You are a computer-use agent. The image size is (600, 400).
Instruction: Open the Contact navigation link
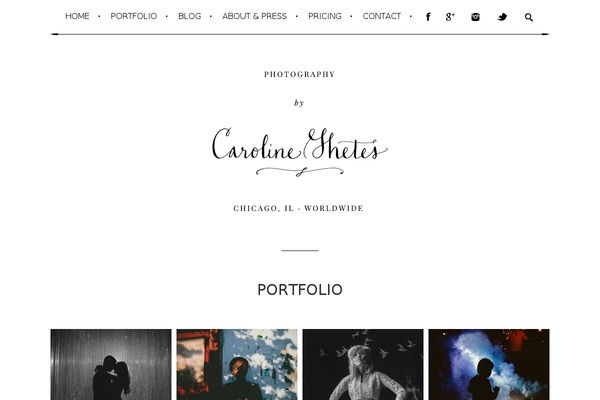[382, 16]
